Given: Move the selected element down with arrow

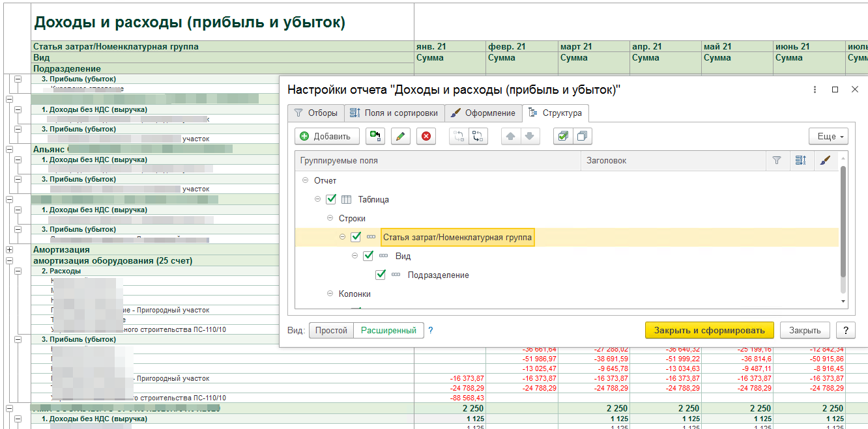Looking at the screenshot, I should coord(530,136).
